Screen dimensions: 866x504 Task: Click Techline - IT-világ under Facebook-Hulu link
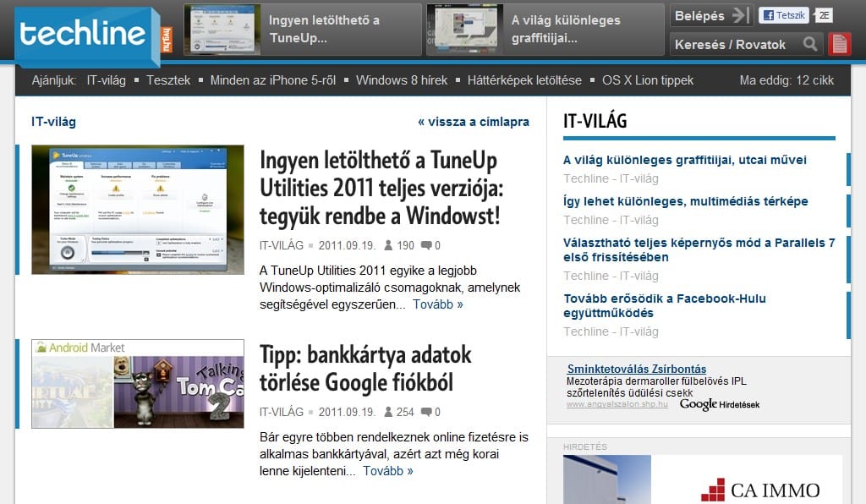click(x=611, y=331)
